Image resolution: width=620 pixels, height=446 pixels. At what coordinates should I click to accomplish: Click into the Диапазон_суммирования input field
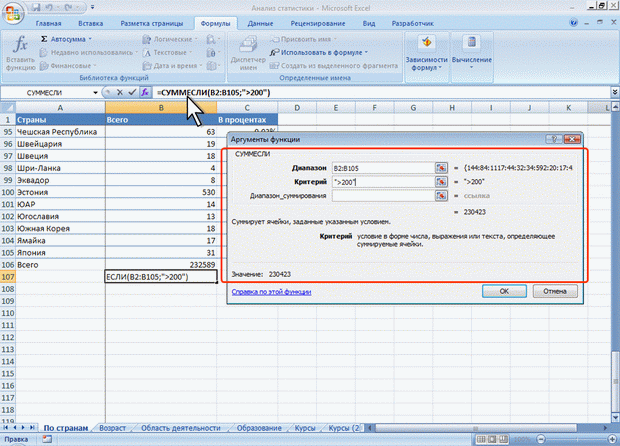(383, 196)
